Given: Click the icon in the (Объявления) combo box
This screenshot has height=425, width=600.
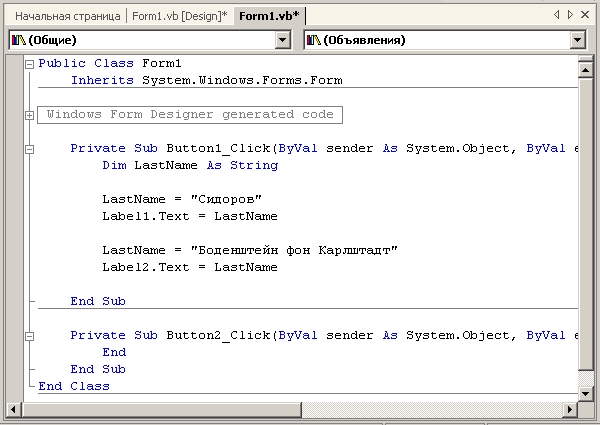Looking at the screenshot, I should pos(313,40).
